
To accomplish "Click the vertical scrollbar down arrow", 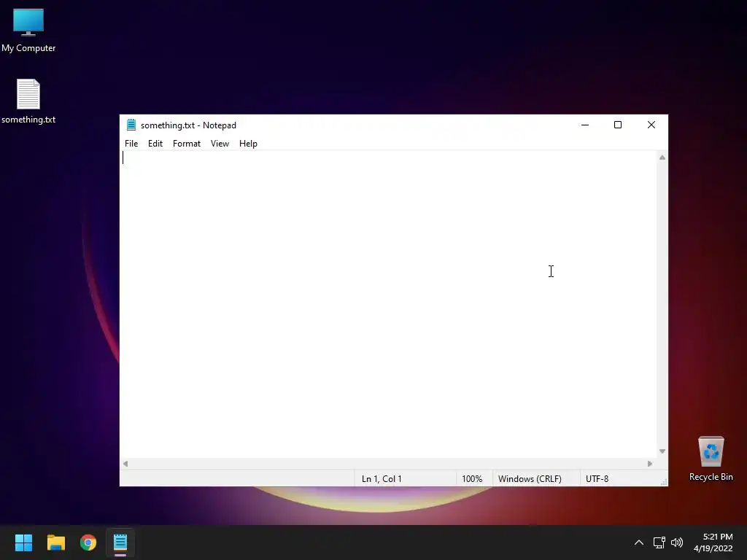I will pyautogui.click(x=662, y=451).
